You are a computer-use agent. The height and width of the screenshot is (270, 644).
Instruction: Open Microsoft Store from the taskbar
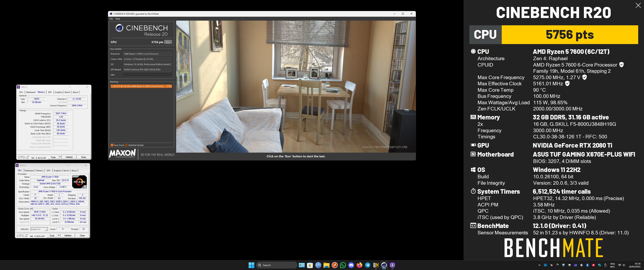[x=310, y=265]
